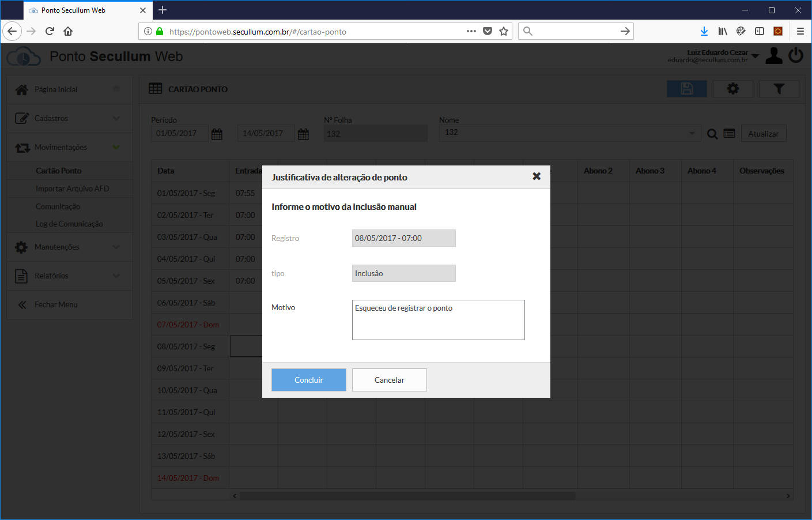Close the Justificativa dialog with X

(x=537, y=176)
